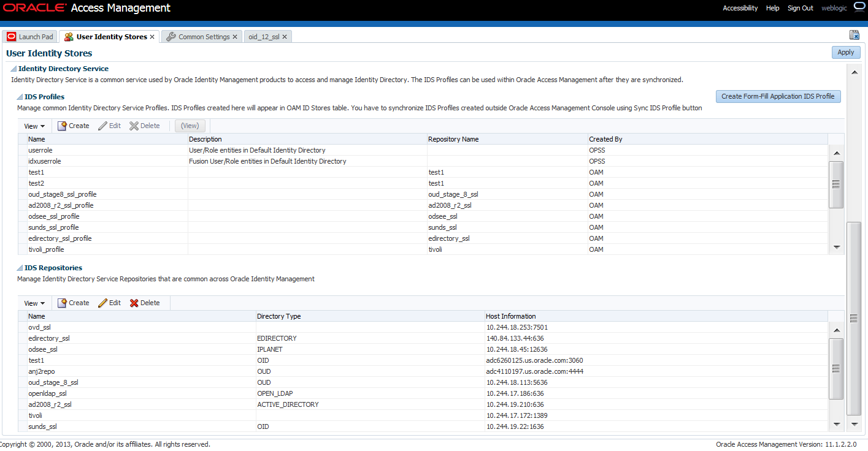Select the odsee_ssl_profile row
Image resolution: width=868 pixels, height=451 pixels.
(x=423, y=216)
